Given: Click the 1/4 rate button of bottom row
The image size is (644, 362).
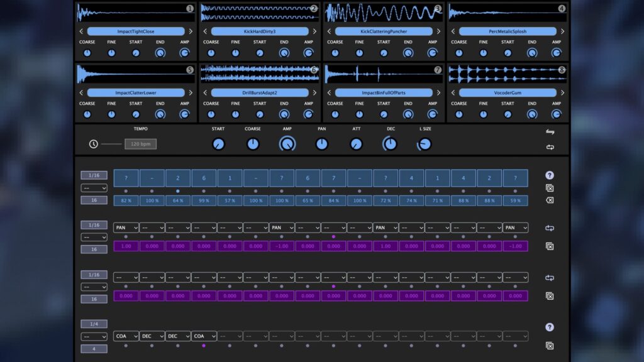Looking at the screenshot, I should click(94, 324).
